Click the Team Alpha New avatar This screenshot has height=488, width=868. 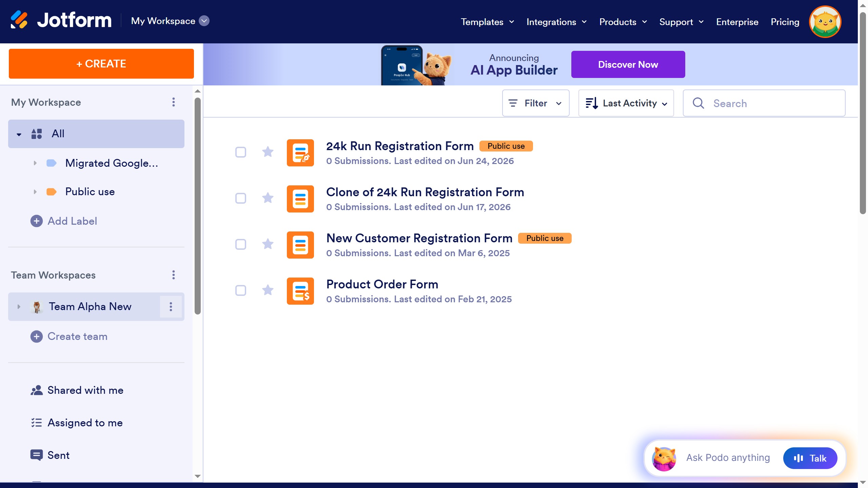pos(37,307)
